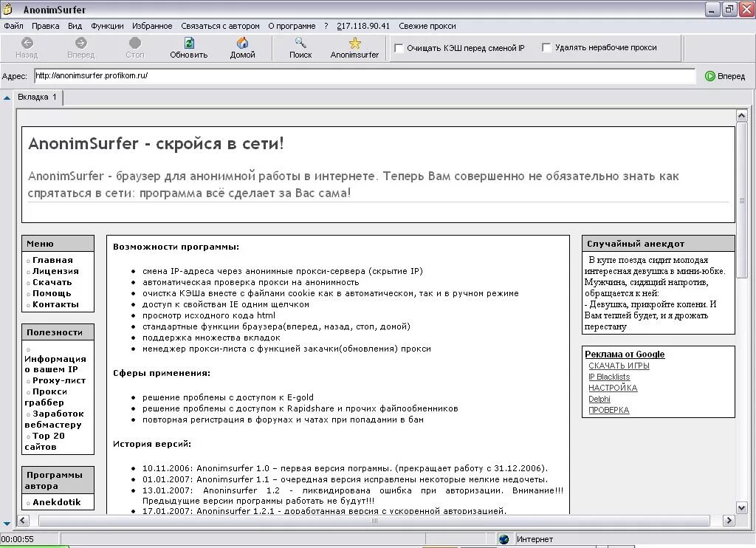Click horizontal scrollbar right arrow
The width and height of the screenshot is (756, 548).
[x=729, y=521]
